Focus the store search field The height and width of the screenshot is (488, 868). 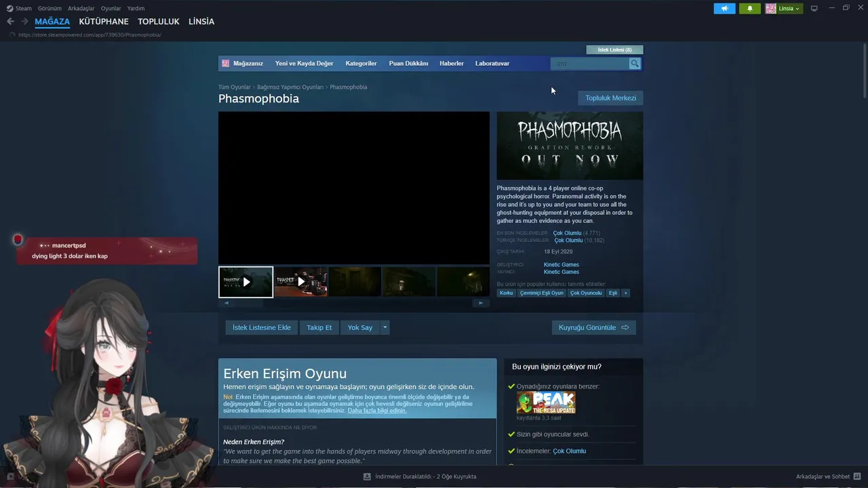[590, 63]
